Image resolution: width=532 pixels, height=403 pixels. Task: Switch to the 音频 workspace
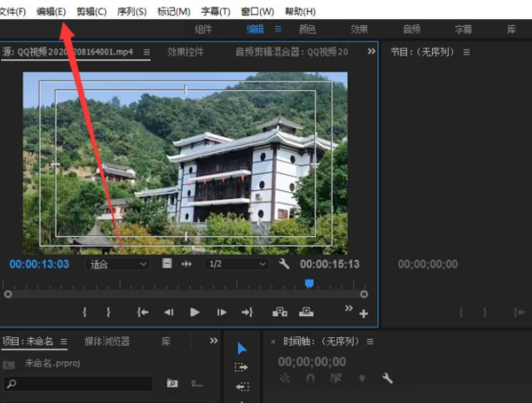pyautogui.click(x=411, y=30)
